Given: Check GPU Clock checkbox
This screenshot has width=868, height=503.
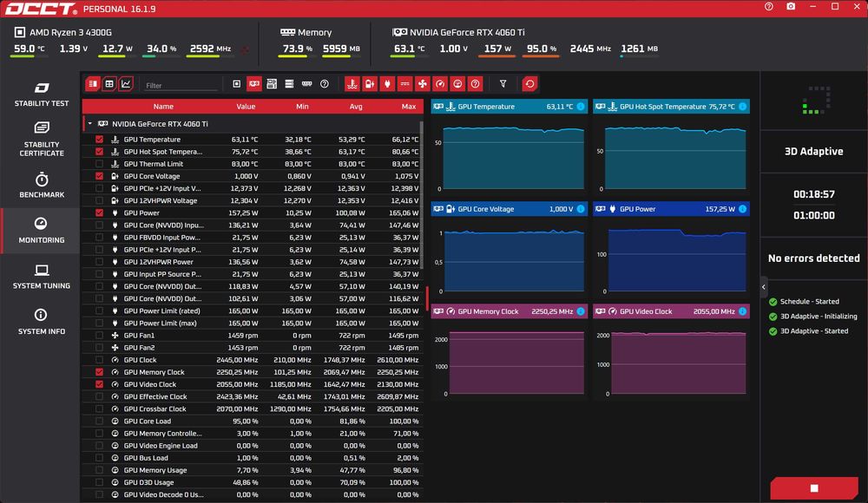Looking at the screenshot, I should click(99, 360).
